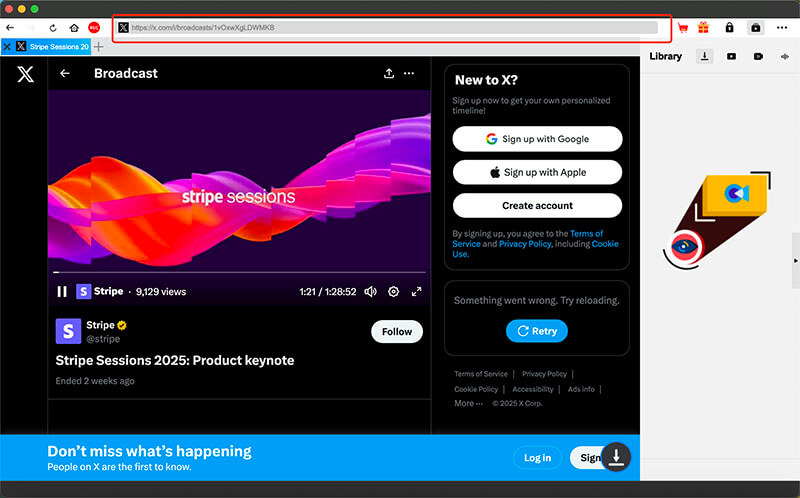The image size is (800, 498).
Task: Retry loading with the Retry button
Action: [537, 331]
